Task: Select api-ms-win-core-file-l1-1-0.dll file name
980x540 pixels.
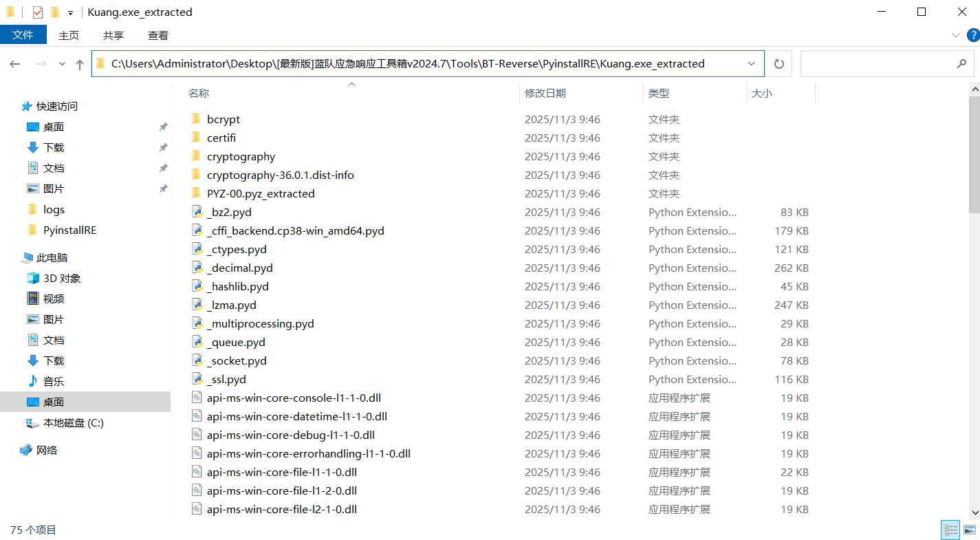Action: (282, 472)
